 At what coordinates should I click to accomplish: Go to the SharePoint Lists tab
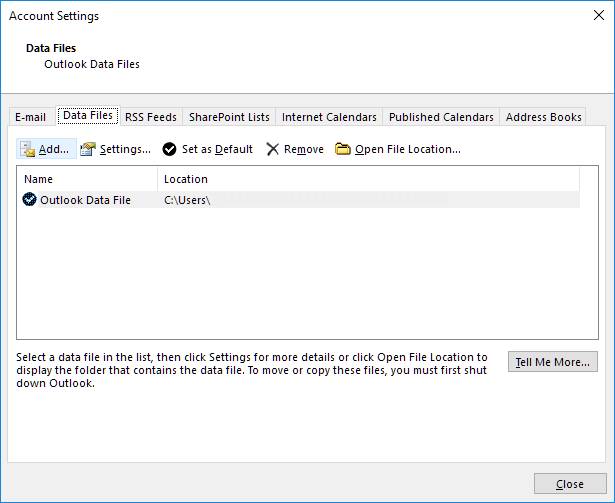pos(229,117)
